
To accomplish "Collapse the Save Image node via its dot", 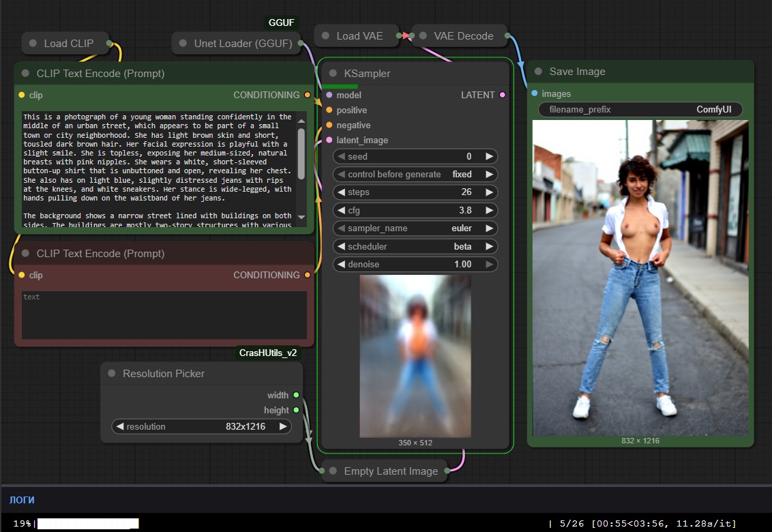I will point(538,72).
